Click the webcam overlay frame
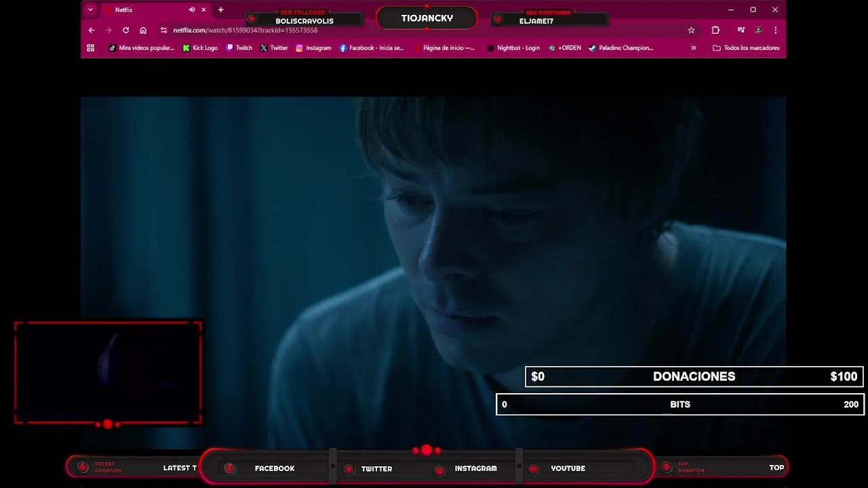This screenshot has width=868, height=488. point(108,373)
